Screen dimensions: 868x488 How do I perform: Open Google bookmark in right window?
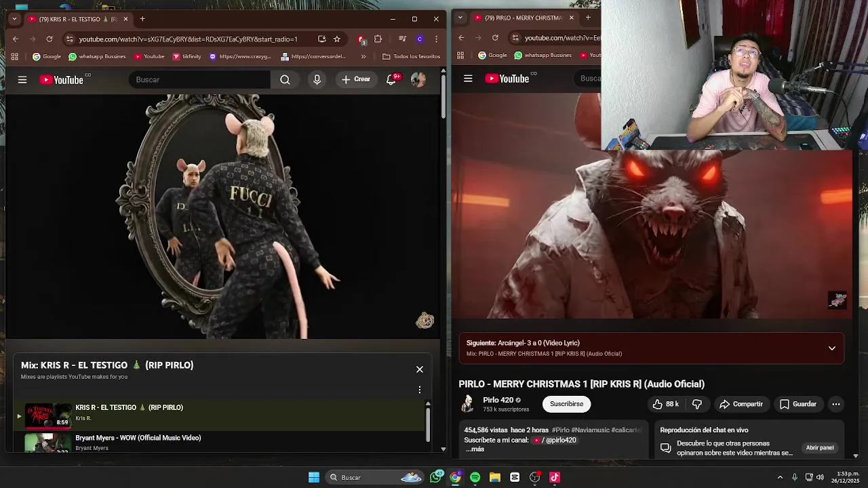(x=492, y=55)
